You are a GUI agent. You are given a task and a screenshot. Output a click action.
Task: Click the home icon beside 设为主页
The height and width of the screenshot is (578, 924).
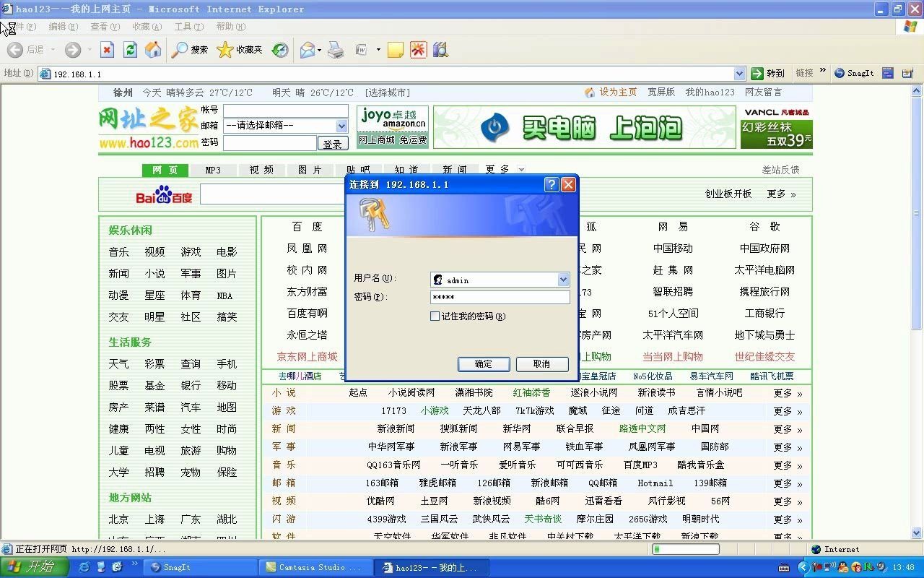pyautogui.click(x=590, y=92)
